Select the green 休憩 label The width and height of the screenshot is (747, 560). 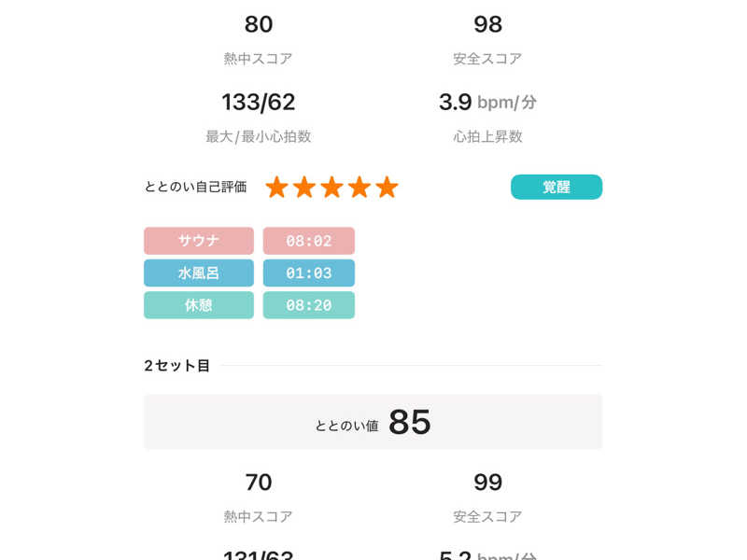(199, 305)
